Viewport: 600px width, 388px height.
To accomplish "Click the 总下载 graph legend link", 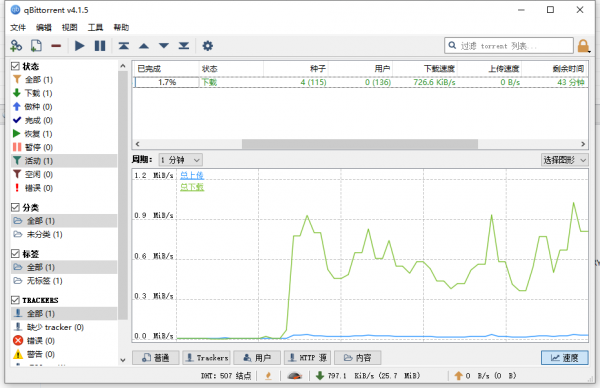I will click(192, 187).
